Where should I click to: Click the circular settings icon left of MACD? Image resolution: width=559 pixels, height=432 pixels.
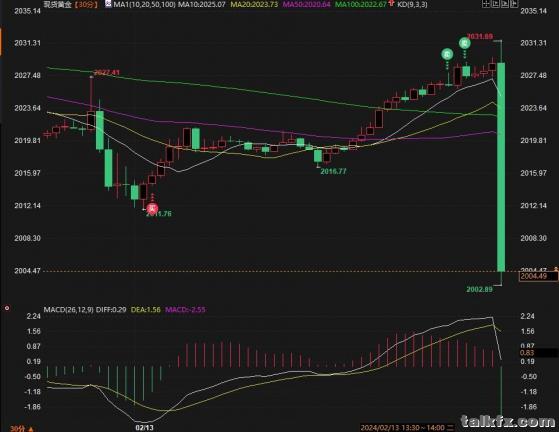click(x=7, y=308)
